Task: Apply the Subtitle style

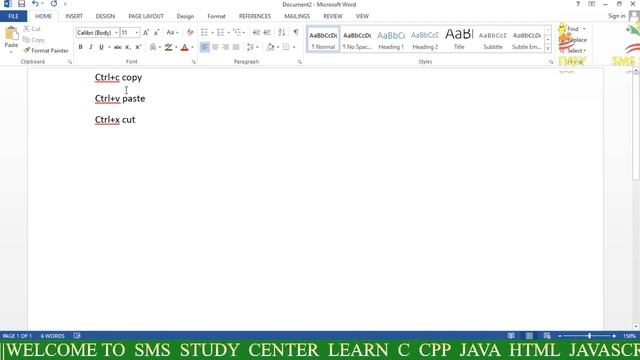Action: point(493,40)
